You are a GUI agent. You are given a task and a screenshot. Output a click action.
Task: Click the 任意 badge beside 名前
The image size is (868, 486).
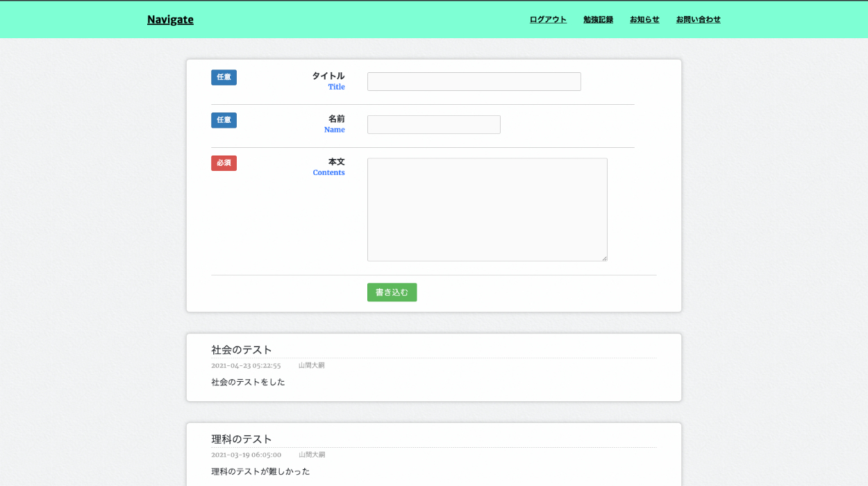224,120
